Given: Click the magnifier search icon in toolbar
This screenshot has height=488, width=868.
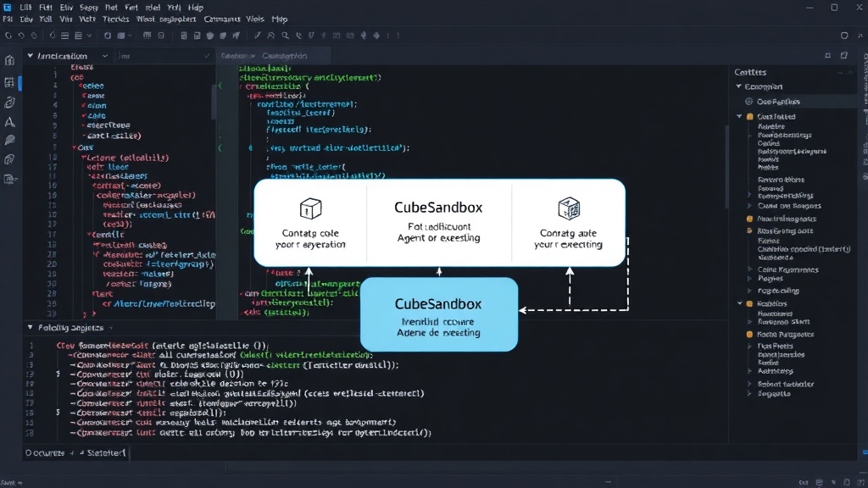Looking at the screenshot, I should pyautogui.click(x=285, y=36).
